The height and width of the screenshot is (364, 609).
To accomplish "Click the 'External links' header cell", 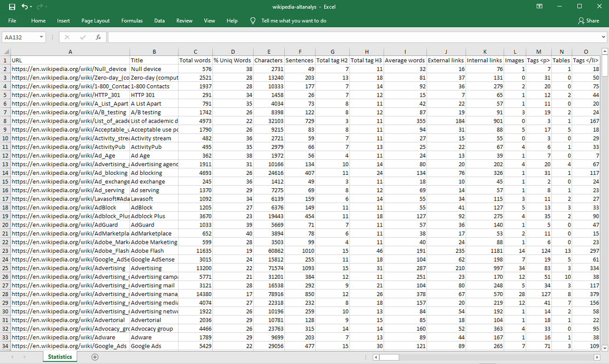I will 446,60.
